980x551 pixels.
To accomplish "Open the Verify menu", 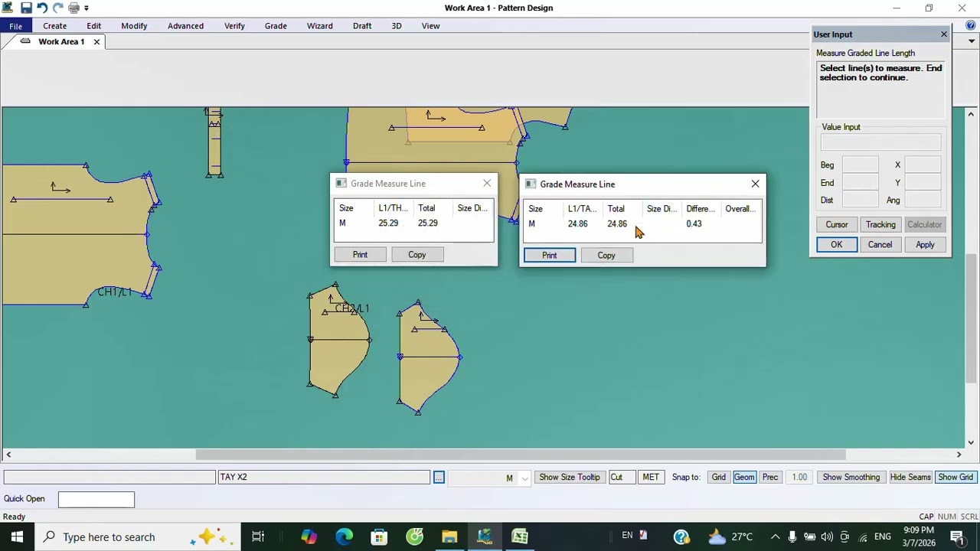I will 234,26.
